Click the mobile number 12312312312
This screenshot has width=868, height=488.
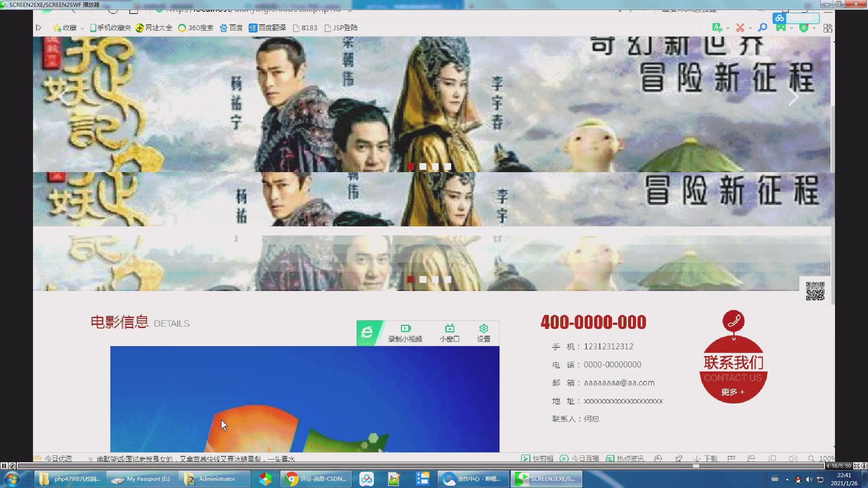[609, 347]
